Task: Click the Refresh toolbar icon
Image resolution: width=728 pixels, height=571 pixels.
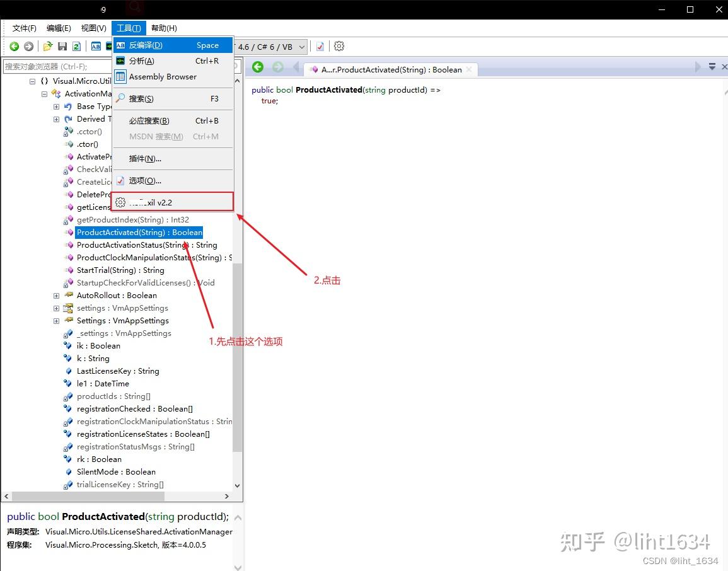Action: (x=77, y=46)
